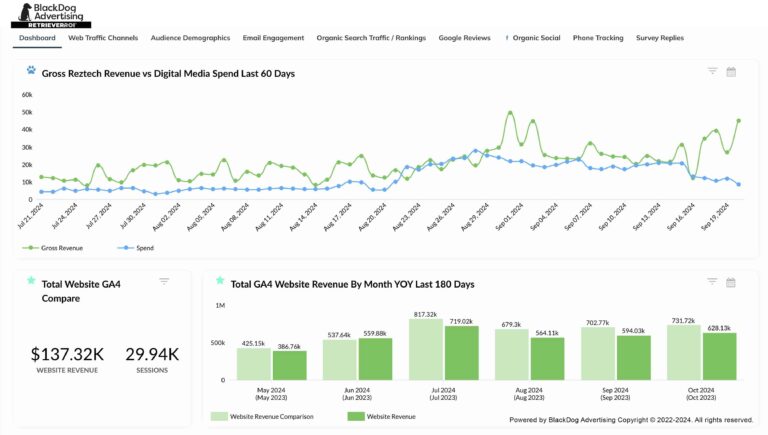Click the 679.3k Aug comparison bar

point(512,355)
